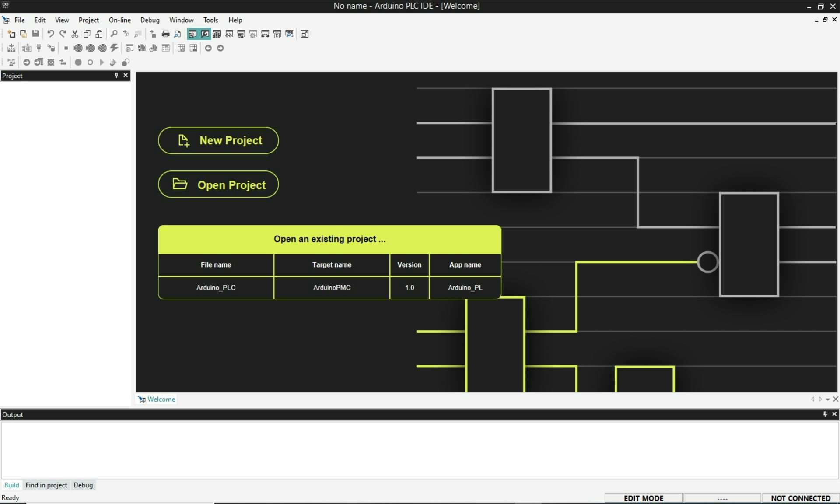Click the Print icon
840x504 pixels.
click(x=165, y=34)
